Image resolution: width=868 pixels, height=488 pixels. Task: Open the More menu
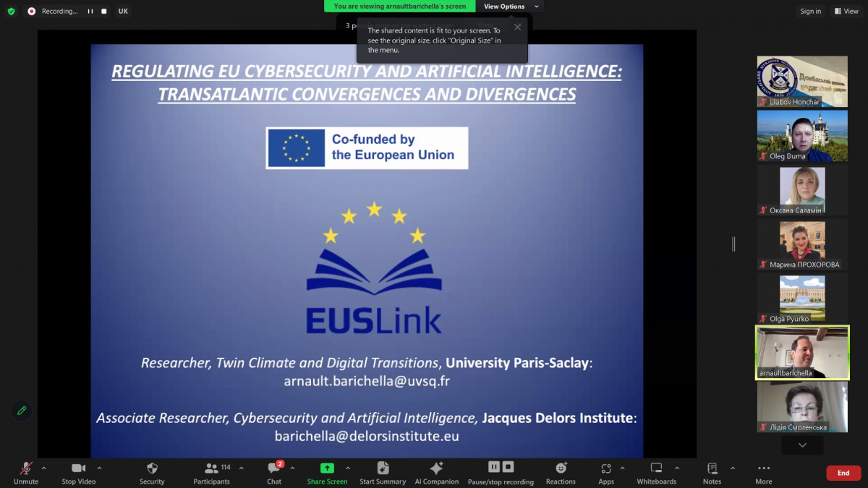763,468
